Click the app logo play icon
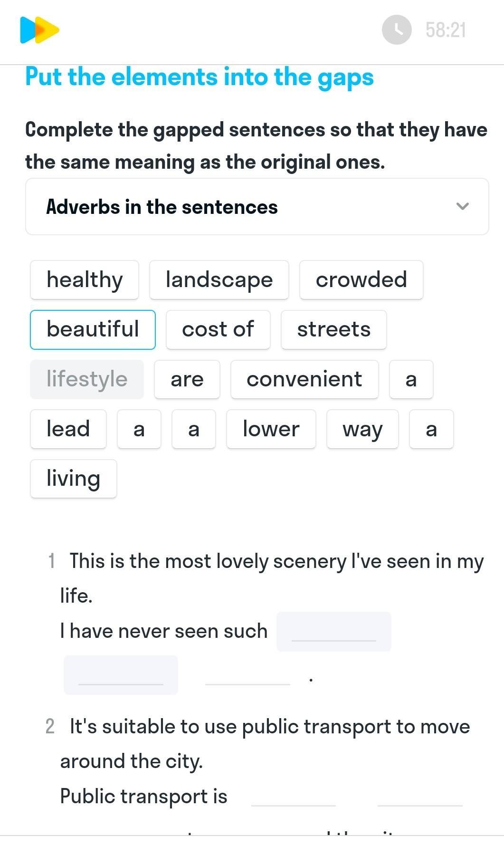 (x=39, y=30)
